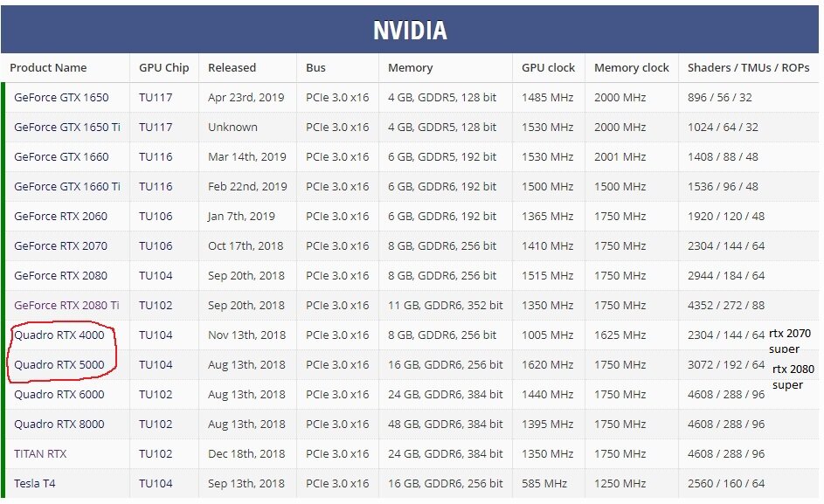Image resolution: width=824 pixels, height=504 pixels.
Task: Click the Memory clock column header
Action: (x=632, y=68)
